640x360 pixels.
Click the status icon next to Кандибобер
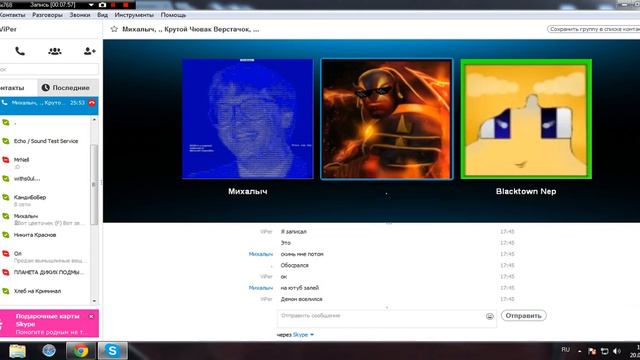coord(6,198)
